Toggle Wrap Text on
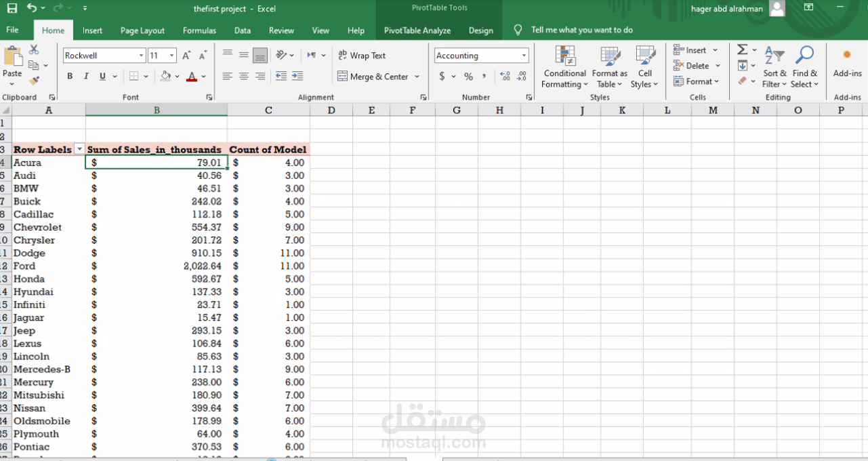868x461 pixels. point(362,56)
